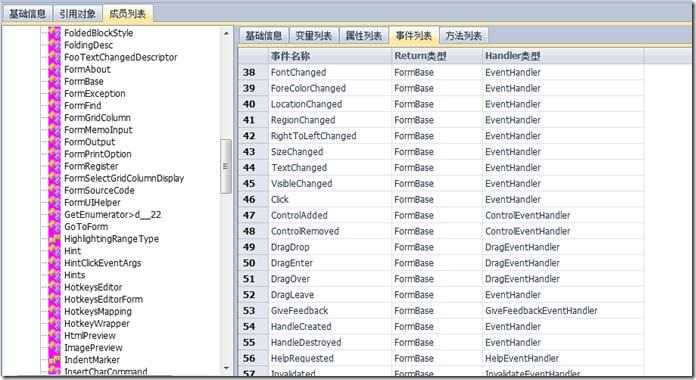Screen dimensions: 696x380
Task: Select the HotkeysEditorForm tree item
Action: (103, 300)
